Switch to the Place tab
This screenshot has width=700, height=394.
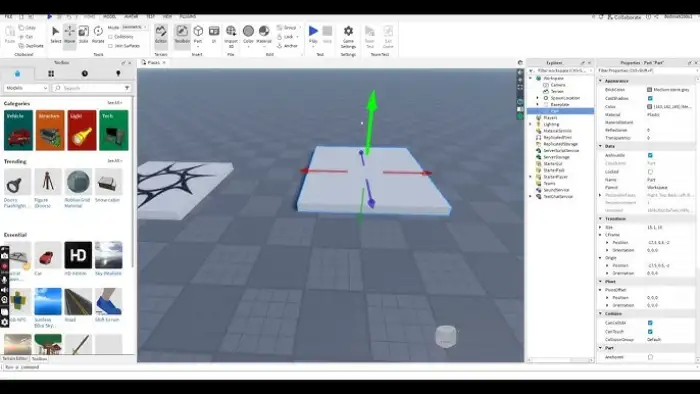154,62
